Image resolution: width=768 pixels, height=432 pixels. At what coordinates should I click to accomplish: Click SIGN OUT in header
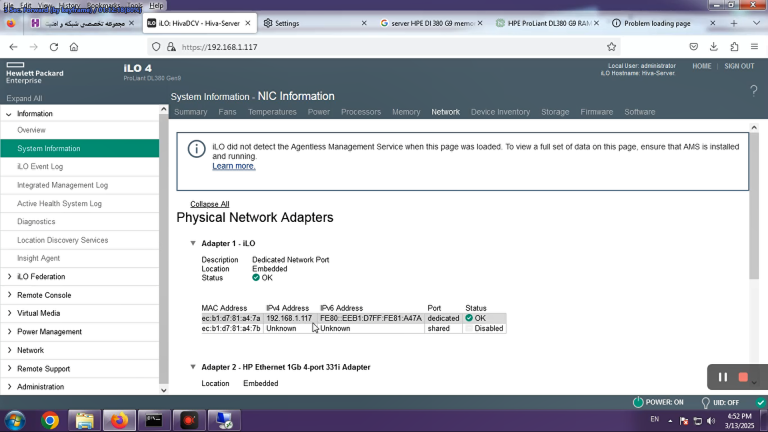tap(739, 66)
